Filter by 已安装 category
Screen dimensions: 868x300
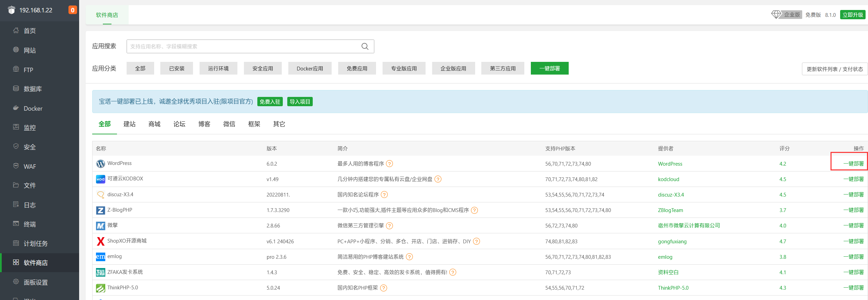point(177,68)
